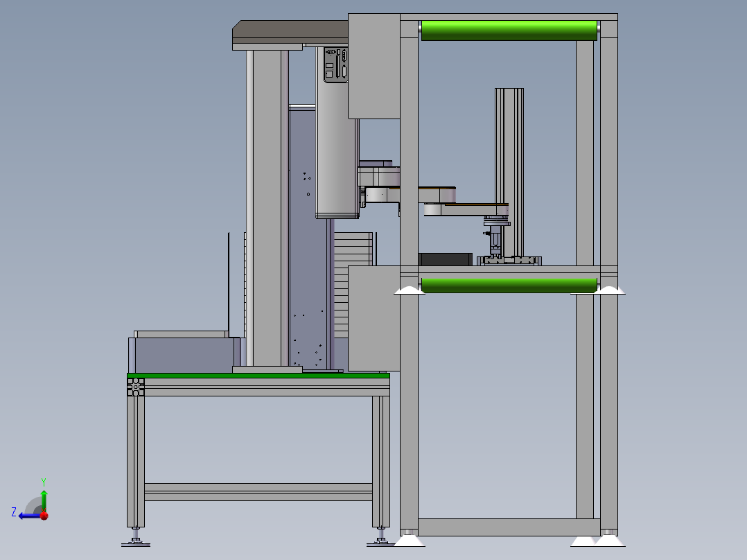Select the upper green roller in the frame
Screen dimensions: 747x560
click(x=509, y=30)
